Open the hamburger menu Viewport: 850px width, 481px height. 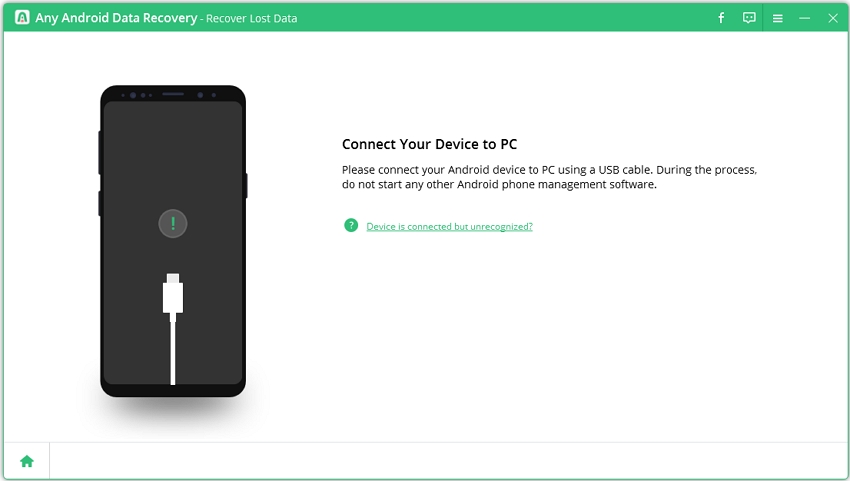(x=777, y=18)
